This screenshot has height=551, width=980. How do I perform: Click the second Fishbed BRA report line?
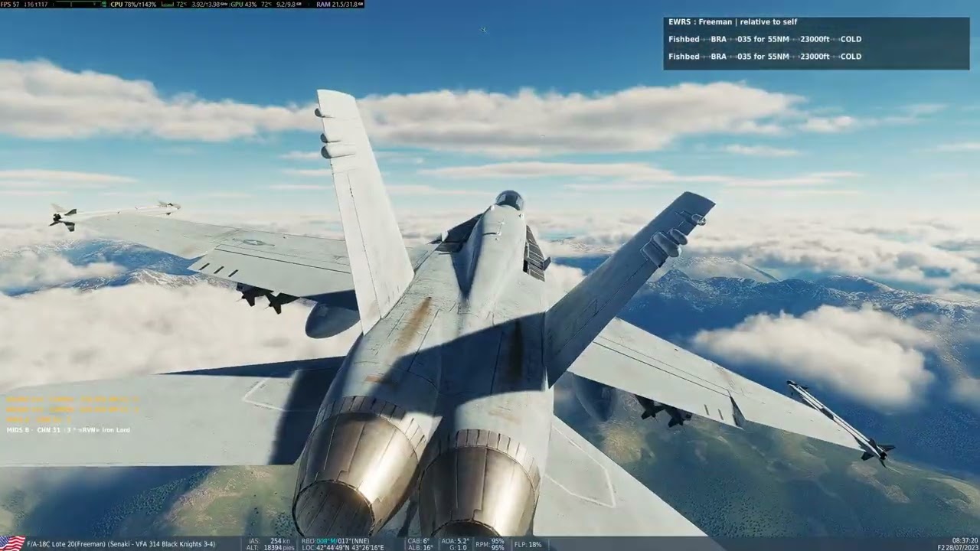click(765, 57)
